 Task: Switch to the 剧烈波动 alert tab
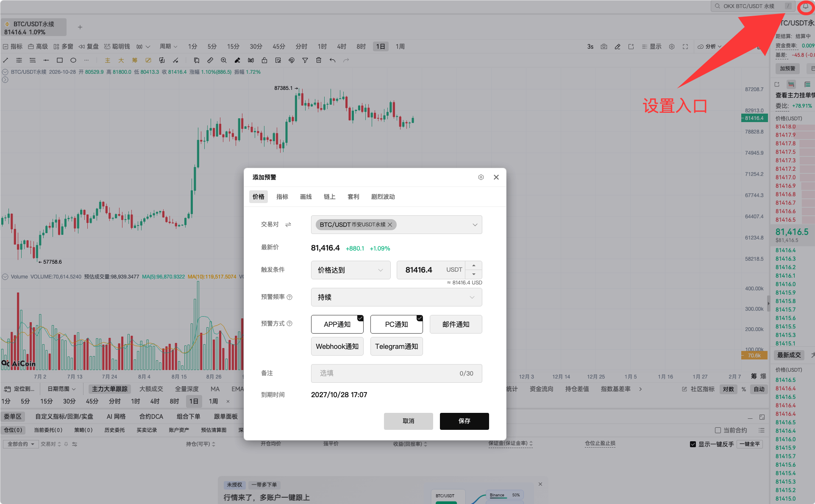coord(383,197)
